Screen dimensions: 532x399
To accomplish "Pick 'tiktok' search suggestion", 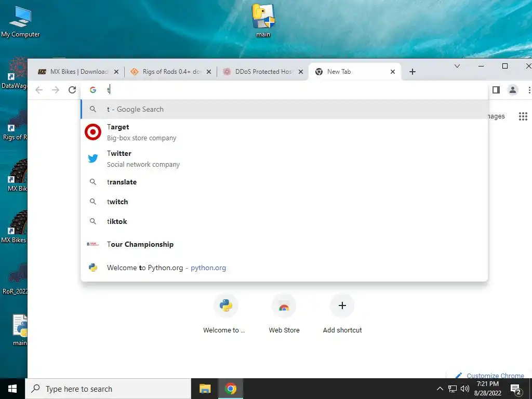I will click(x=284, y=221).
